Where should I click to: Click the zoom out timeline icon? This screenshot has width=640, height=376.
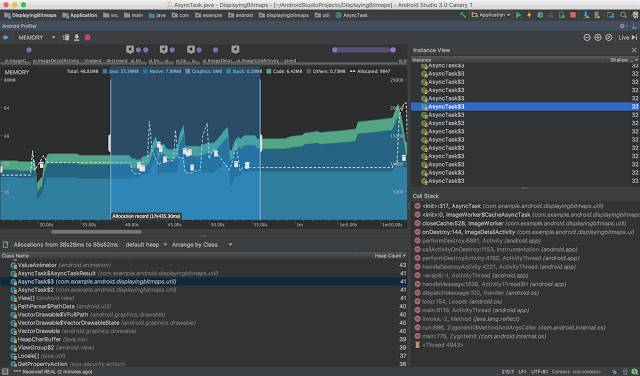click(x=587, y=38)
